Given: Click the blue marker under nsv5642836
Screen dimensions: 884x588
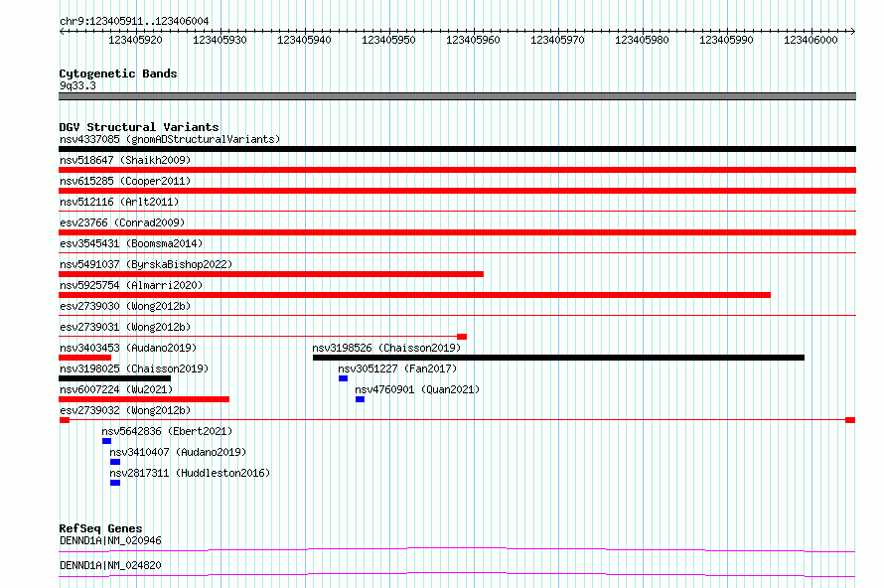Looking at the screenshot, I should (x=106, y=441).
